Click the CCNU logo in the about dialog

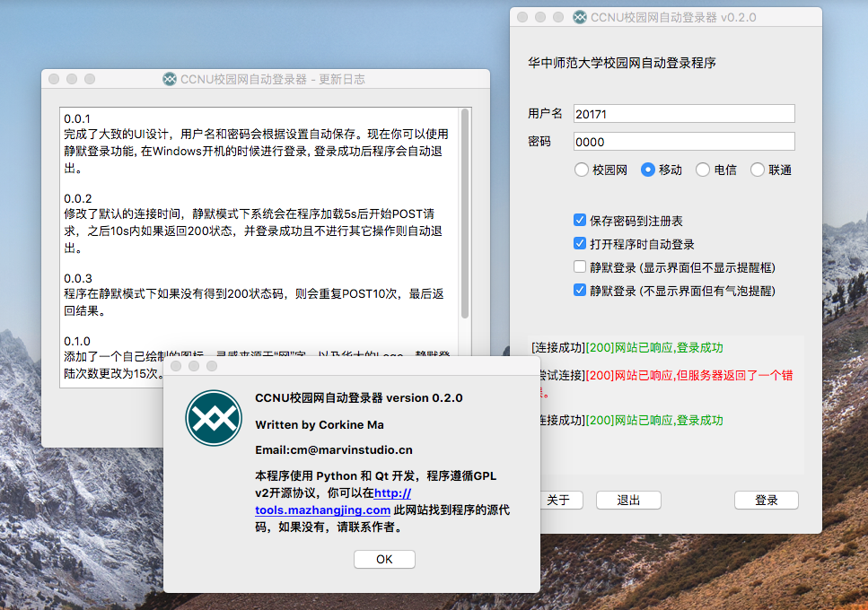pos(214,418)
